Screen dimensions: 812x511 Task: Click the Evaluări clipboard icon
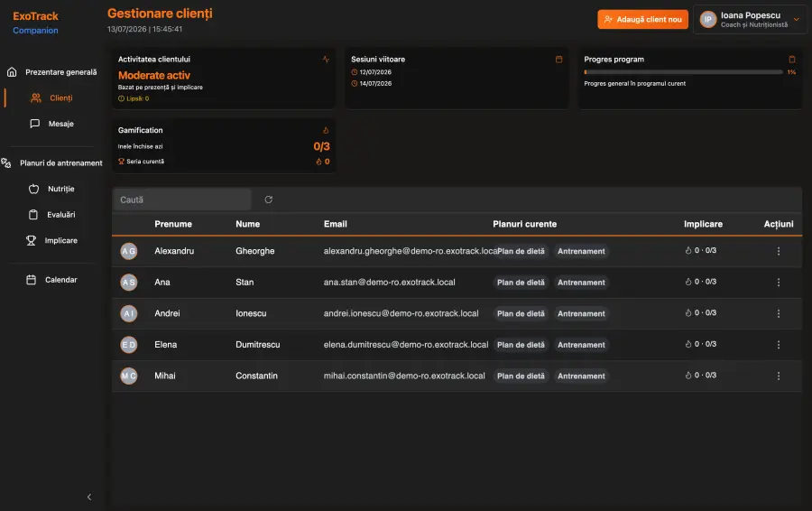pyautogui.click(x=33, y=215)
